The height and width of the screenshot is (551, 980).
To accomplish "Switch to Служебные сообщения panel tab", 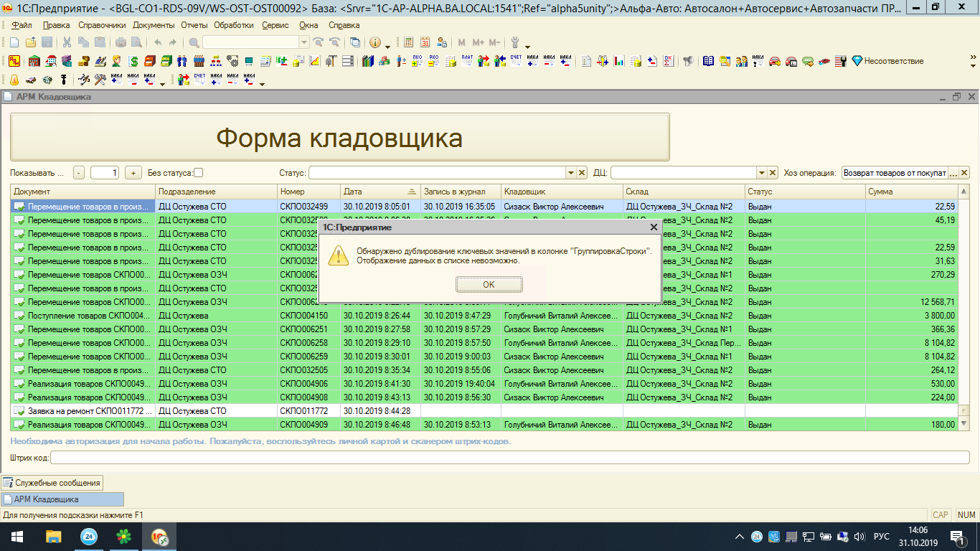I will (52, 483).
